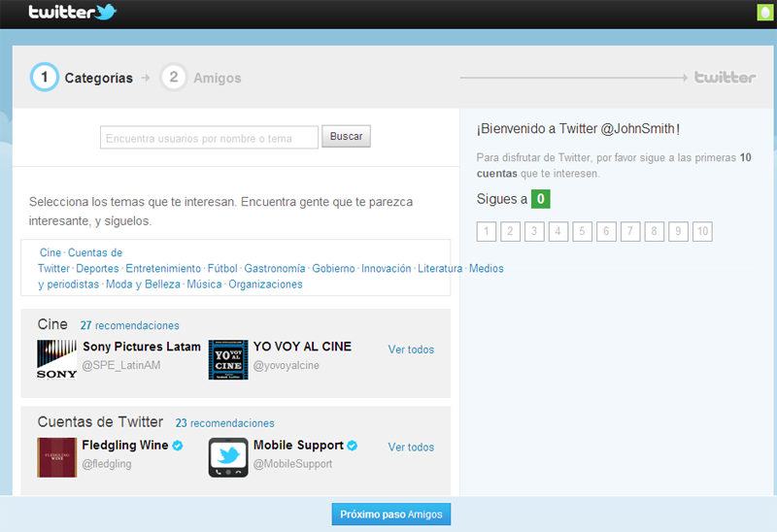This screenshot has height=532, width=777.
Task: Click the green following count 0 badge
Action: coord(541,199)
